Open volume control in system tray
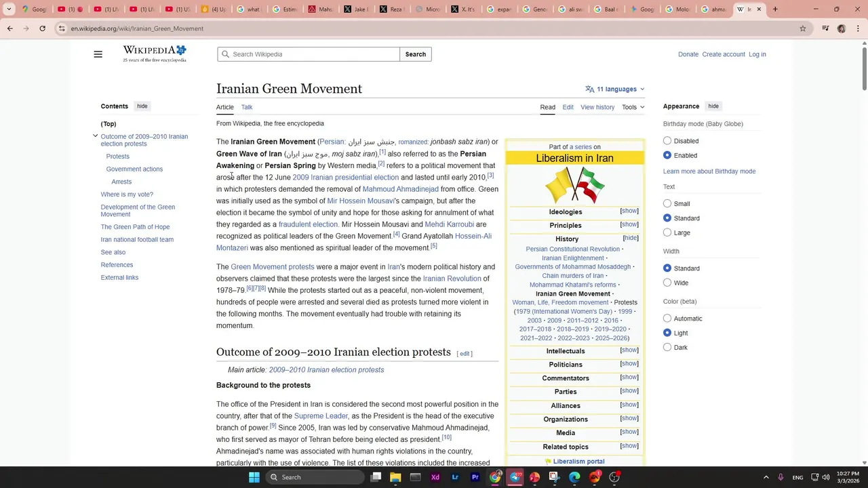The height and width of the screenshot is (488, 868). (x=826, y=477)
